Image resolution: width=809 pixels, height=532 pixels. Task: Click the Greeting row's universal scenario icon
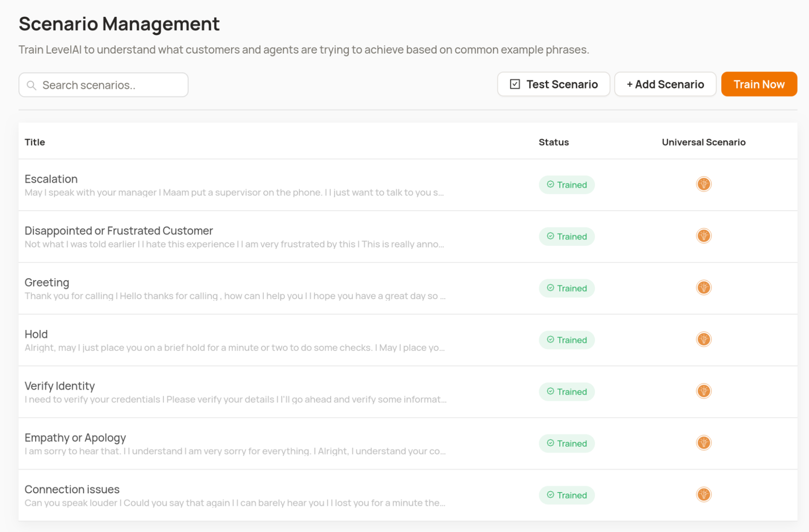703,288
